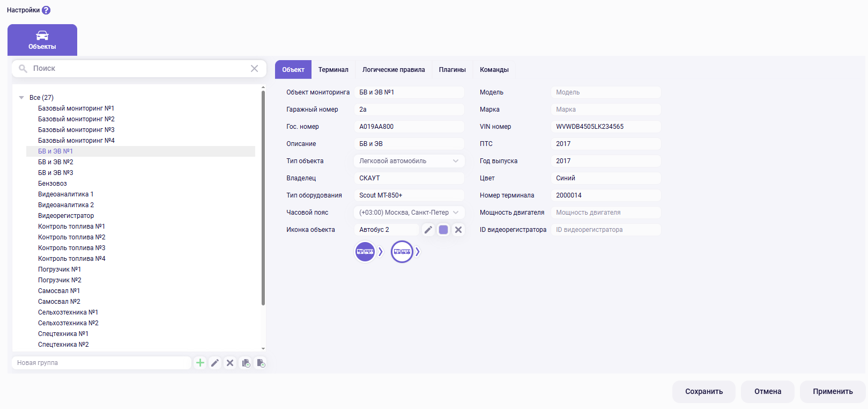Click the Цвет field
Image resolution: width=868 pixels, height=409 pixels.
(606, 178)
